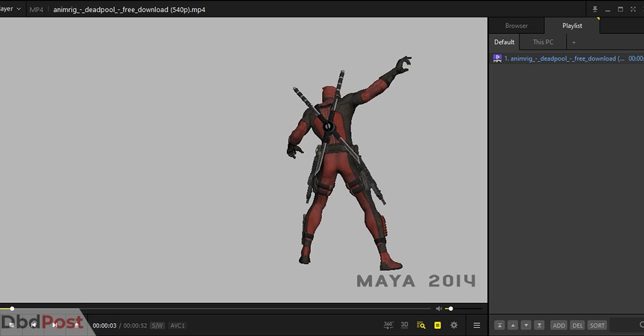Viewport: 644px width, 336px height.
Task: Toggle 3D video mode
Action: click(x=404, y=325)
